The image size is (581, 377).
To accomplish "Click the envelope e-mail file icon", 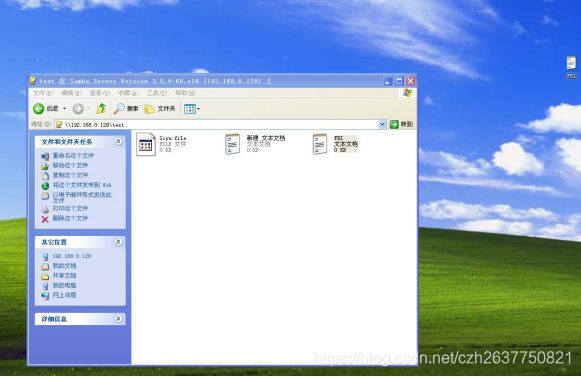I will 45,196.
